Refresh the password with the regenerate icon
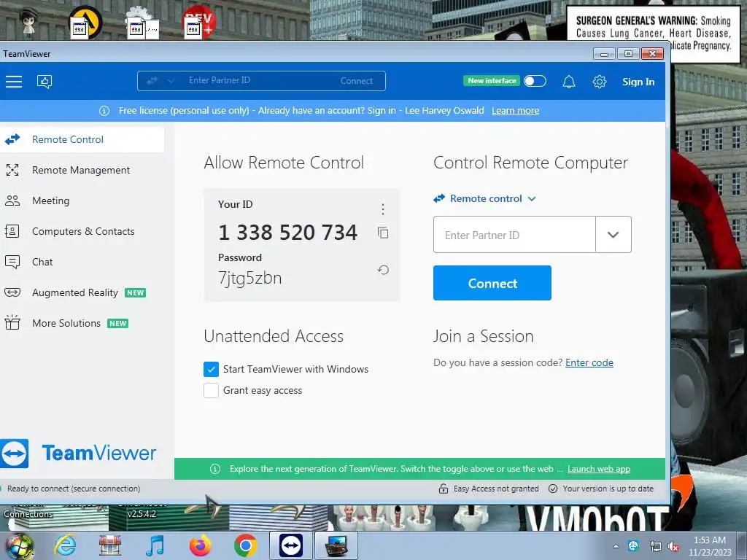This screenshot has width=747, height=560. pos(383,270)
